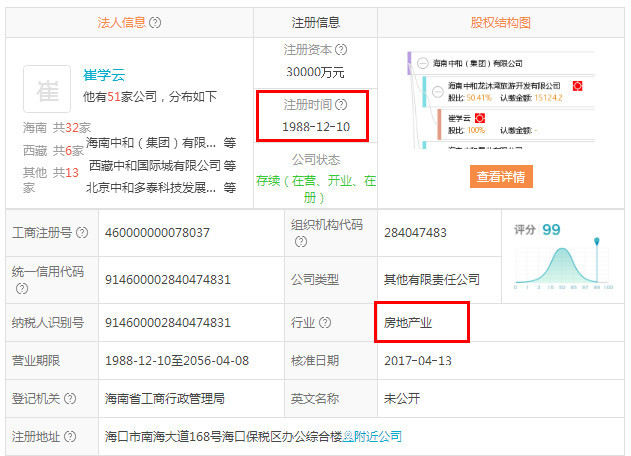Click the score marker on distribution chart
This screenshot has height=456, width=631.
(x=596, y=241)
